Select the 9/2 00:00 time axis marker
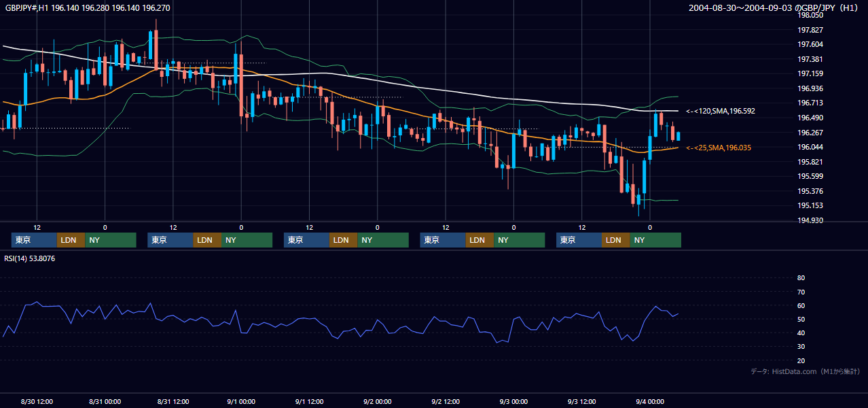This screenshot has height=408, width=868. click(377, 401)
